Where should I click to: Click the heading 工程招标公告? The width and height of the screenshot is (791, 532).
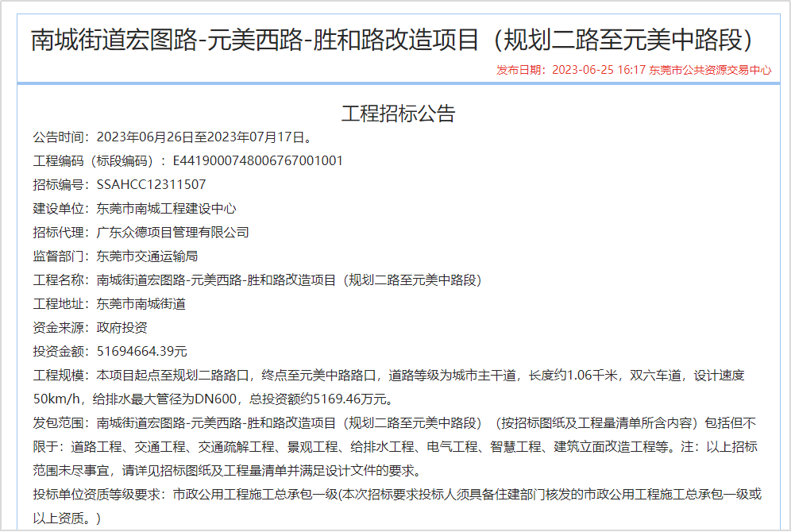tap(398, 114)
